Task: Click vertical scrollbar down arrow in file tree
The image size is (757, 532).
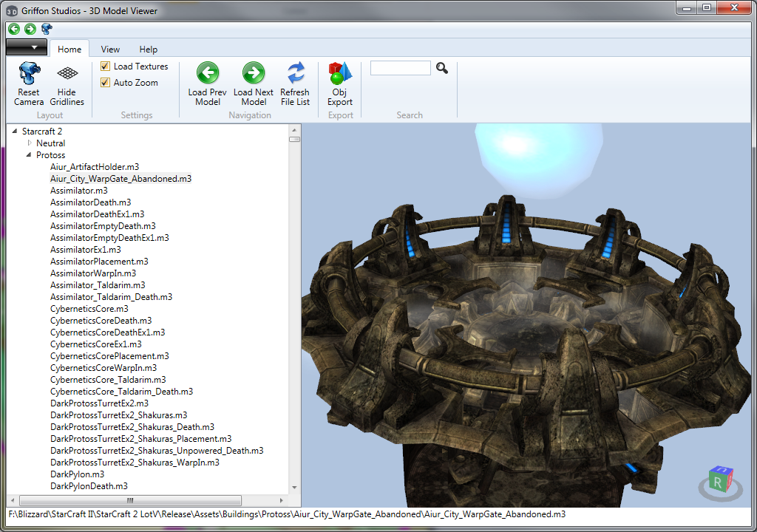Action: pyautogui.click(x=294, y=488)
